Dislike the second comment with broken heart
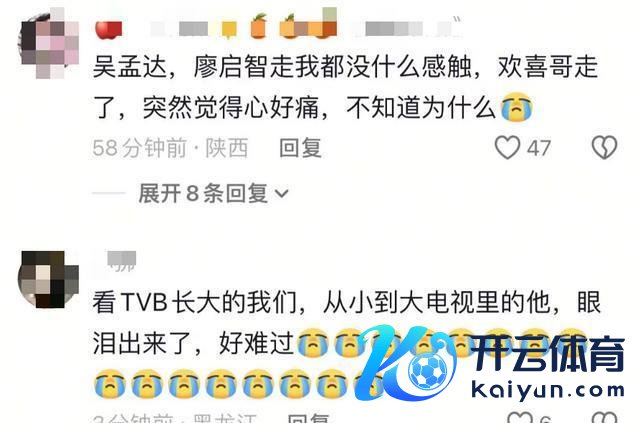The height and width of the screenshot is (423, 640). (x=604, y=417)
